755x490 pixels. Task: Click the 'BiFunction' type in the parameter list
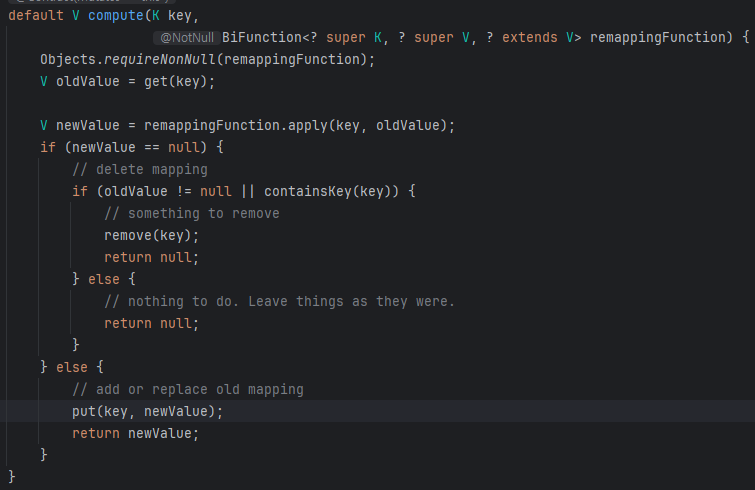[262, 37]
